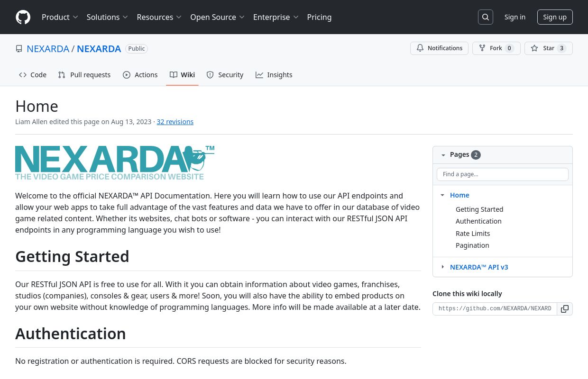Jump to Authentication section in sidebar
The image size is (588, 379).
(478, 221)
